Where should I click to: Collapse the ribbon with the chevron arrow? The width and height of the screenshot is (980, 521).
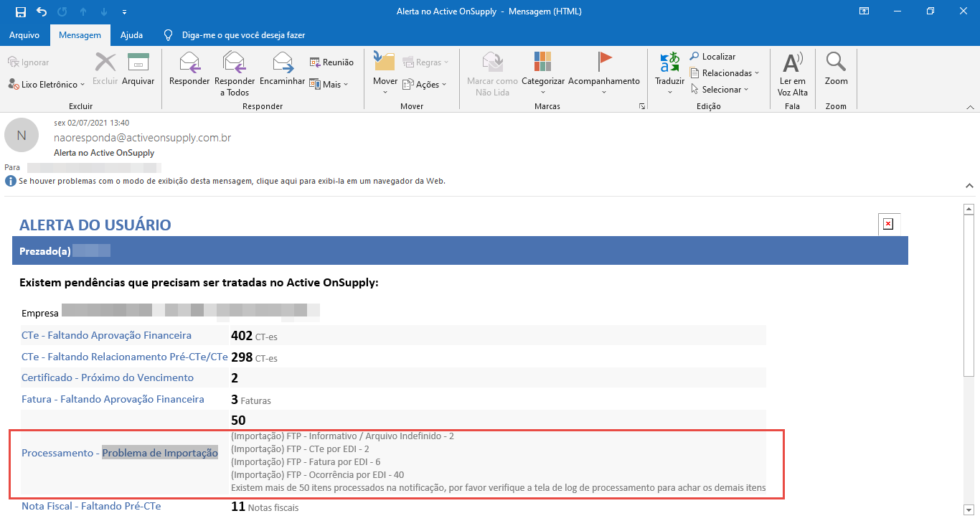pyautogui.click(x=970, y=106)
